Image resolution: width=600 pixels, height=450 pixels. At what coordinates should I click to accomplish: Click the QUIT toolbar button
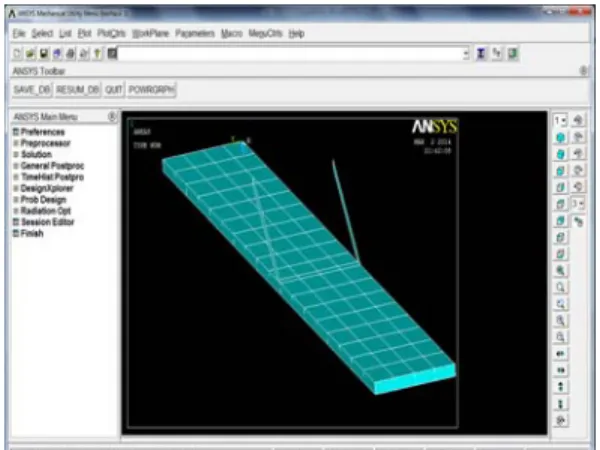(x=113, y=90)
